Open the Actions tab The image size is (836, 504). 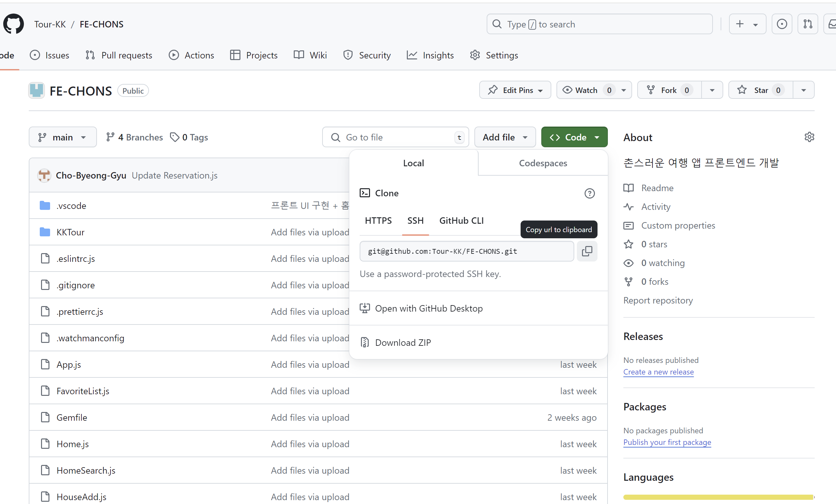click(191, 55)
